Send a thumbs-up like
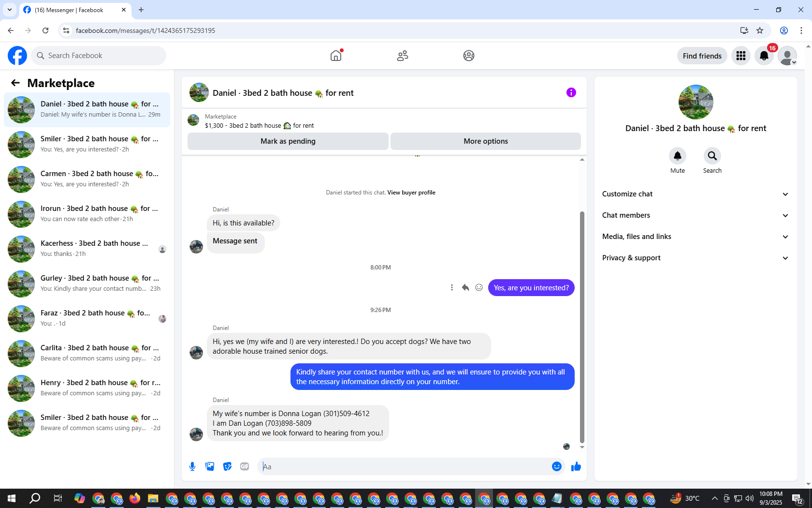This screenshot has width=812, height=508. coord(576,466)
